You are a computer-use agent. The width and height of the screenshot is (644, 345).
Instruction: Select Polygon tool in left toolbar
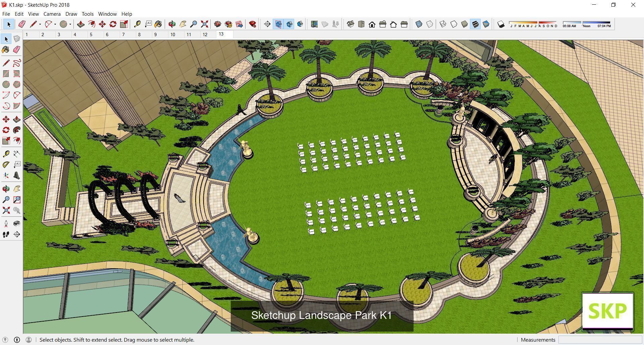tap(17, 84)
